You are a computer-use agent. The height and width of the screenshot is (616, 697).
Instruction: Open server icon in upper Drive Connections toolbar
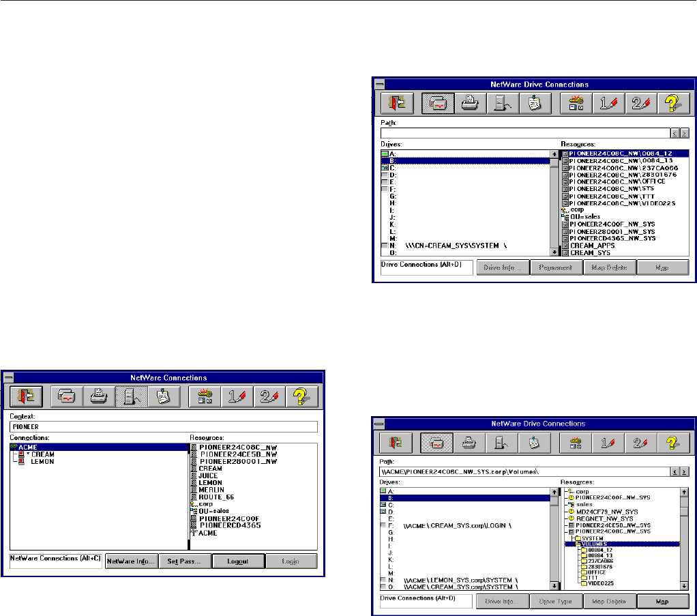pos(503,103)
